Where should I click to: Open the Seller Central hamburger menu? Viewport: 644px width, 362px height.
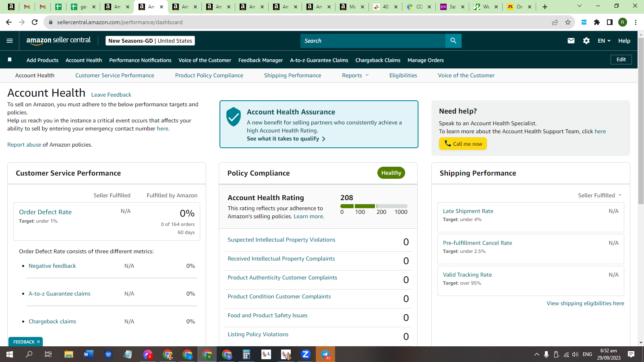pyautogui.click(x=10, y=41)
